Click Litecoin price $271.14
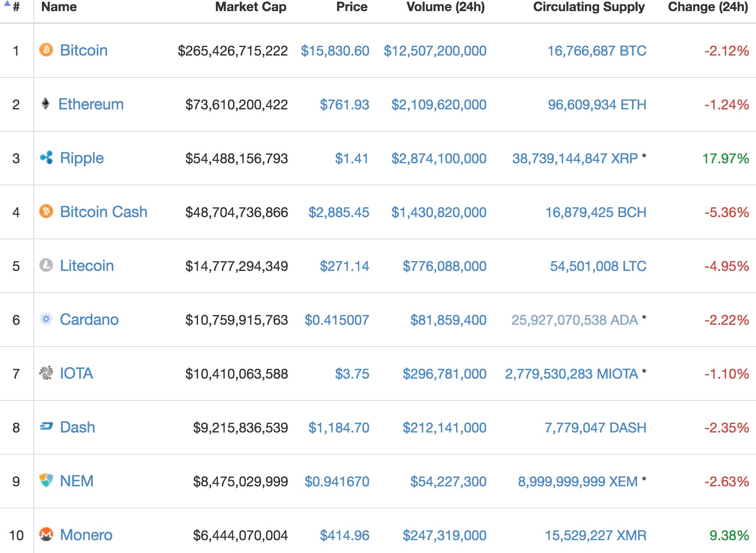 tap(345, 266)
